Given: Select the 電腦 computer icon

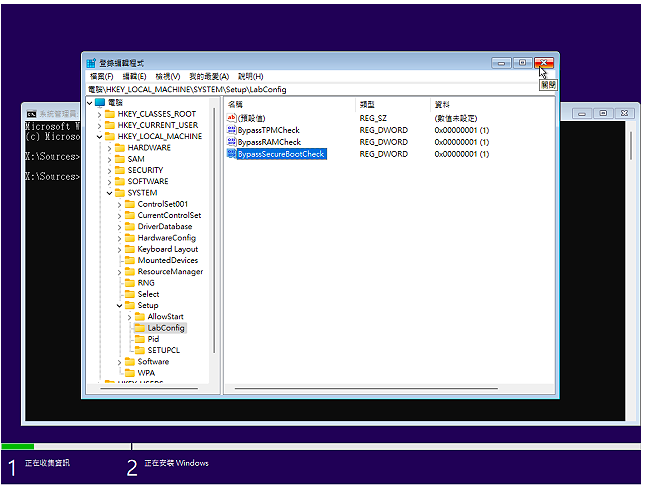Looking at the screenshot, I should pyautogui.click(x=100, y=102).
